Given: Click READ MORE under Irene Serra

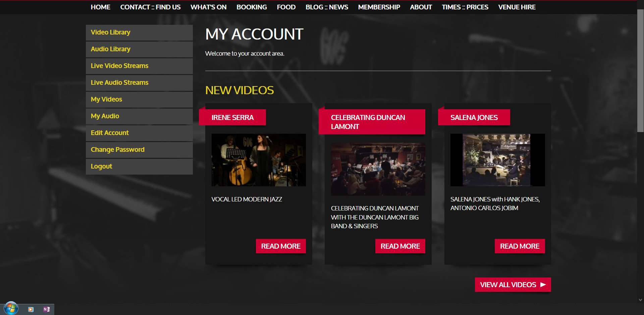Looking at the screenshot, I should point(281,246).
